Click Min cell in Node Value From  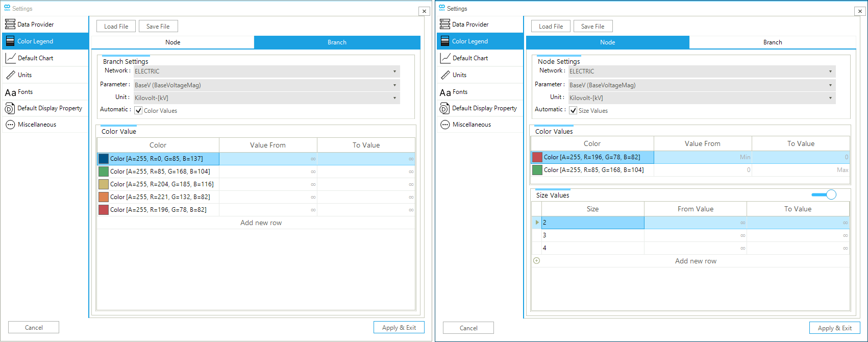tap(703, 157)
